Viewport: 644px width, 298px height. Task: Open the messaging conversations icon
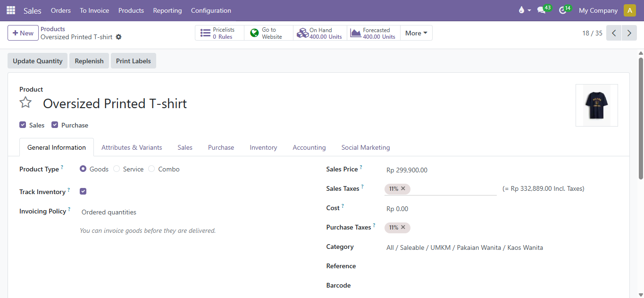point(541,9)
